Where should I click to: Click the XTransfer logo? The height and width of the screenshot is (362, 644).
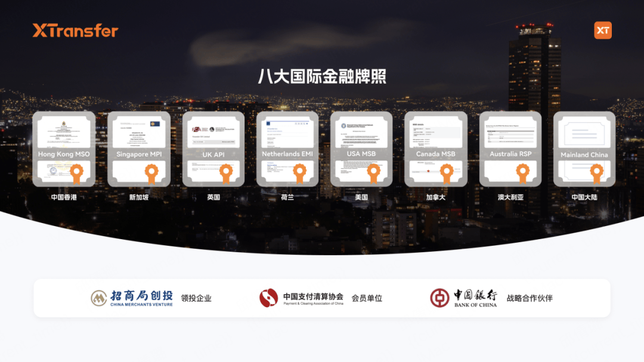75,30
